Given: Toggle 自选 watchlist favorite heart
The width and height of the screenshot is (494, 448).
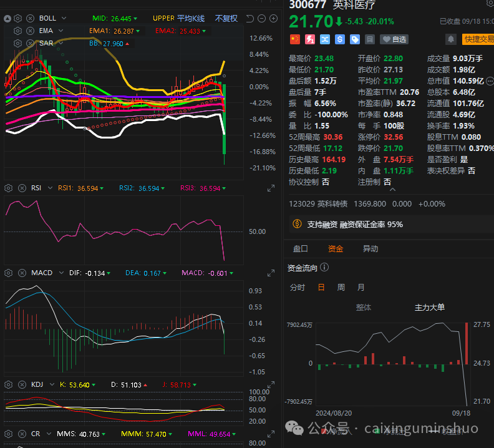Looking at the screenshot, I should pyautogui.click(x=394, y=39).
